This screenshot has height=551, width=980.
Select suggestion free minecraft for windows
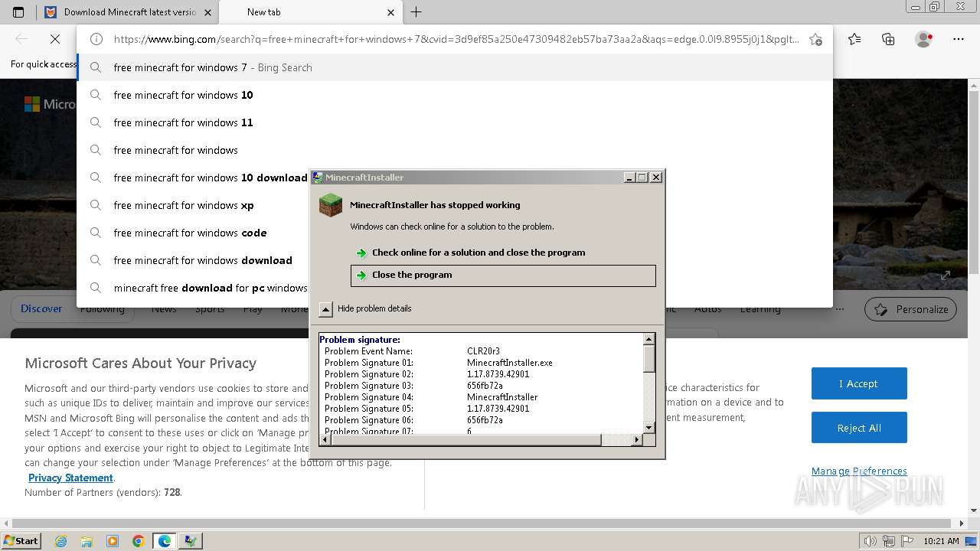coord(454,150)
